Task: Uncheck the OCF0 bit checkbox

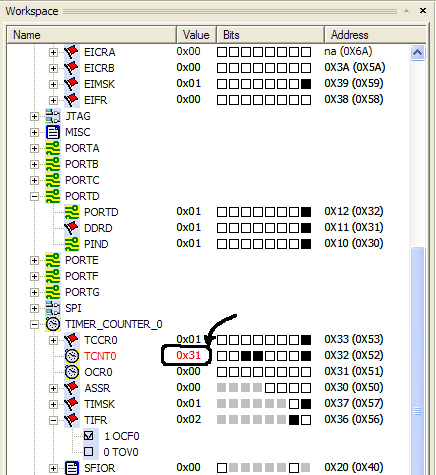Action: click(89, 436)
